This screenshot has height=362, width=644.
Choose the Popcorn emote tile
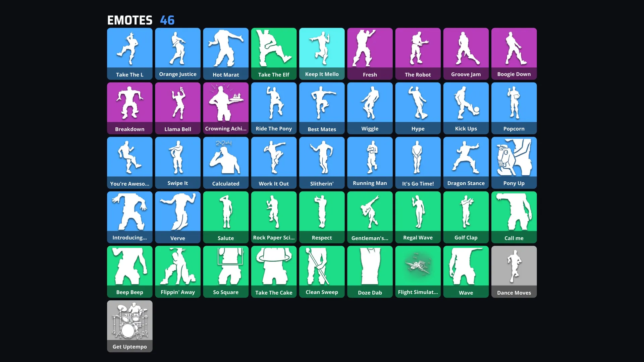[514, 108]
